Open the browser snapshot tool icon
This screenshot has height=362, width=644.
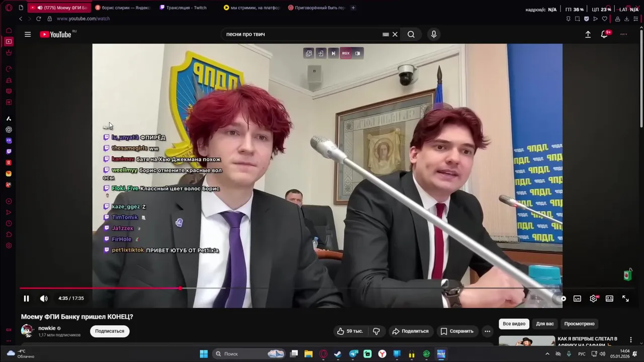point(577,19)
